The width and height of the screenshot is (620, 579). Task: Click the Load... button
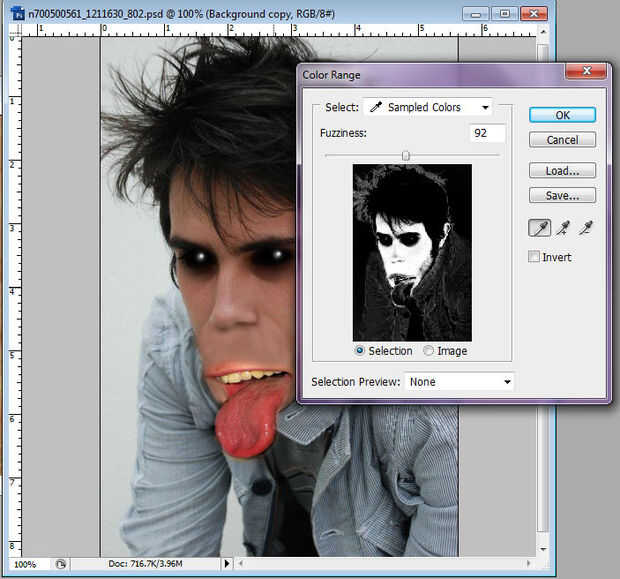(562, 171)
